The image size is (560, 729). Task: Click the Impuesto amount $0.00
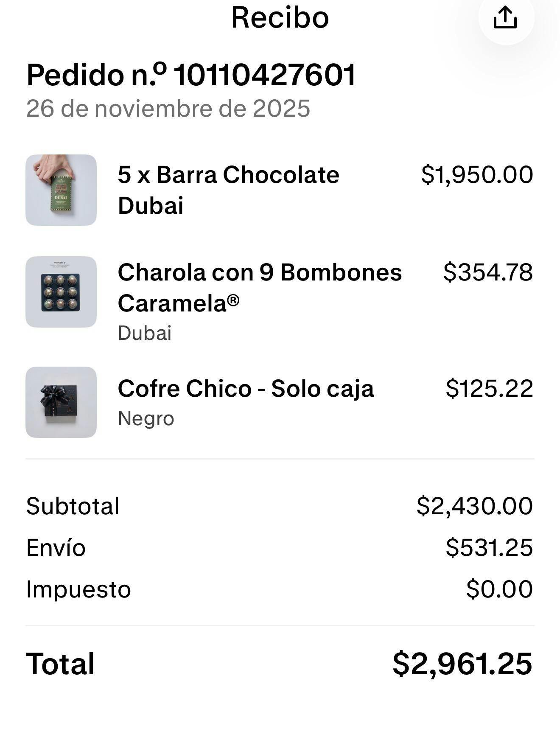coord(499,589)
